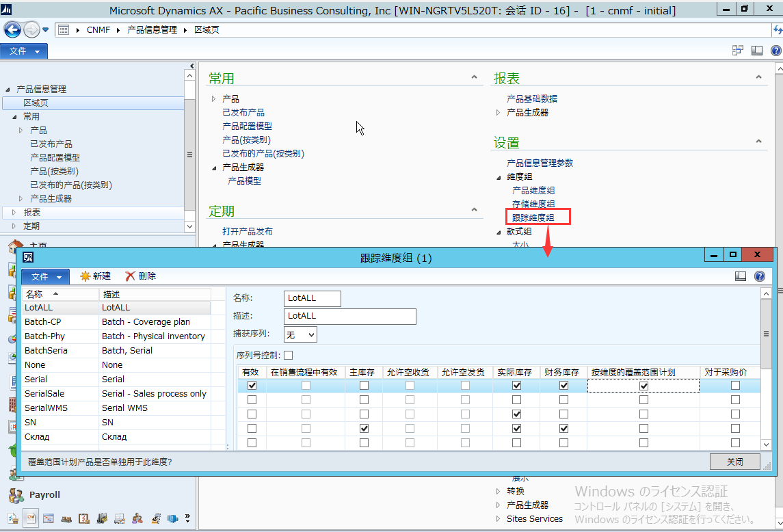Uncheck 财务库存 in the highlighted grid row
Screen dimensions: 783x532
tap(563, 386)
